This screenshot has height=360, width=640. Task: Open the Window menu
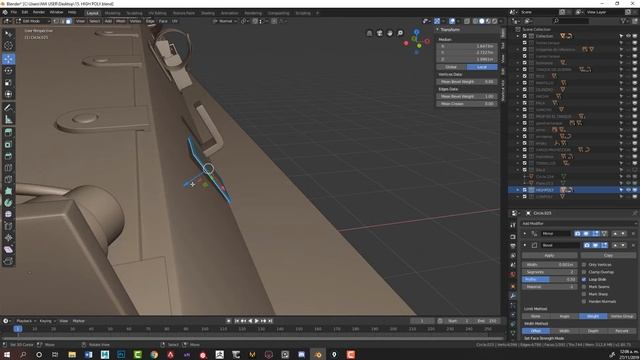point(56,12)
